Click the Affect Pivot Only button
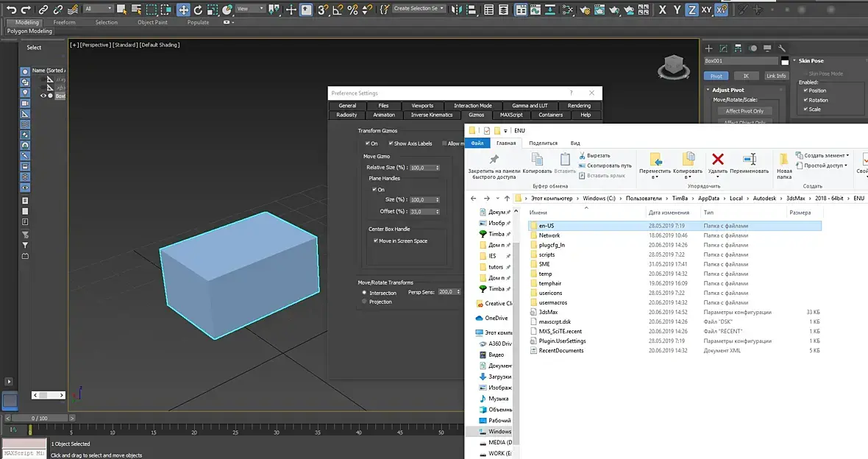The height and width of the screenshot is (459, 868). pyautogui.click(x=744, y=111)
